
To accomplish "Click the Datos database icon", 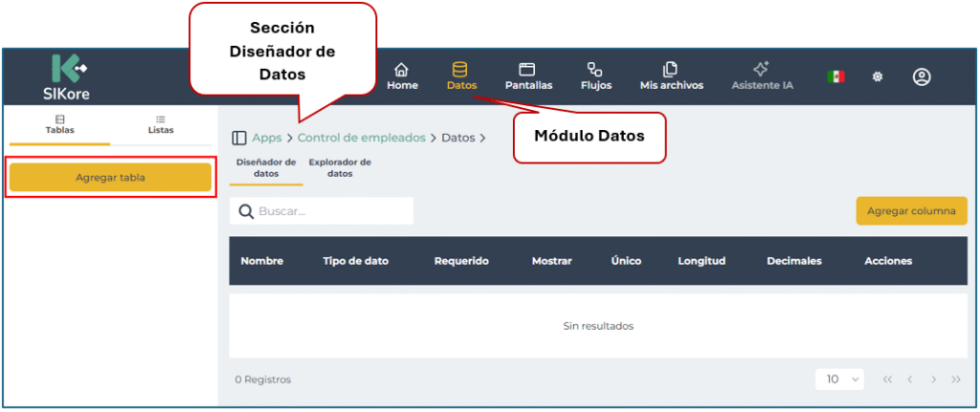I will pyautogui.click(x=460, y=70).
